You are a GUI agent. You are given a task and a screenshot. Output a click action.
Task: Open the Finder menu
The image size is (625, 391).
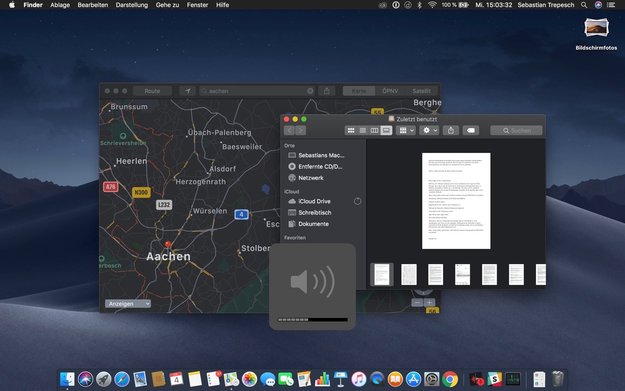[33, 5]
